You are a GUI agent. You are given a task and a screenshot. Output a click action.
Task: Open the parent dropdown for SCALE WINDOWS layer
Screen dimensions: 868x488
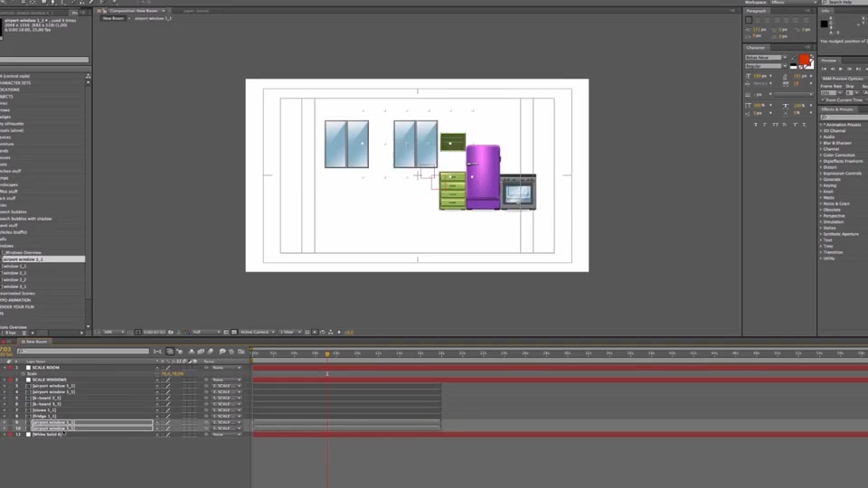click(x=227, y=380)
